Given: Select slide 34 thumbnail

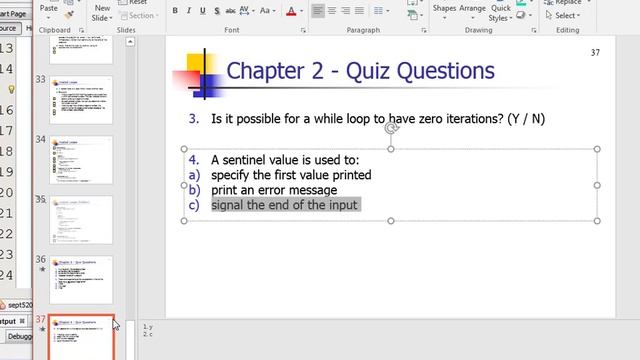Looking at the screenshot, I should pyautogui.click(x=81, y=160).
